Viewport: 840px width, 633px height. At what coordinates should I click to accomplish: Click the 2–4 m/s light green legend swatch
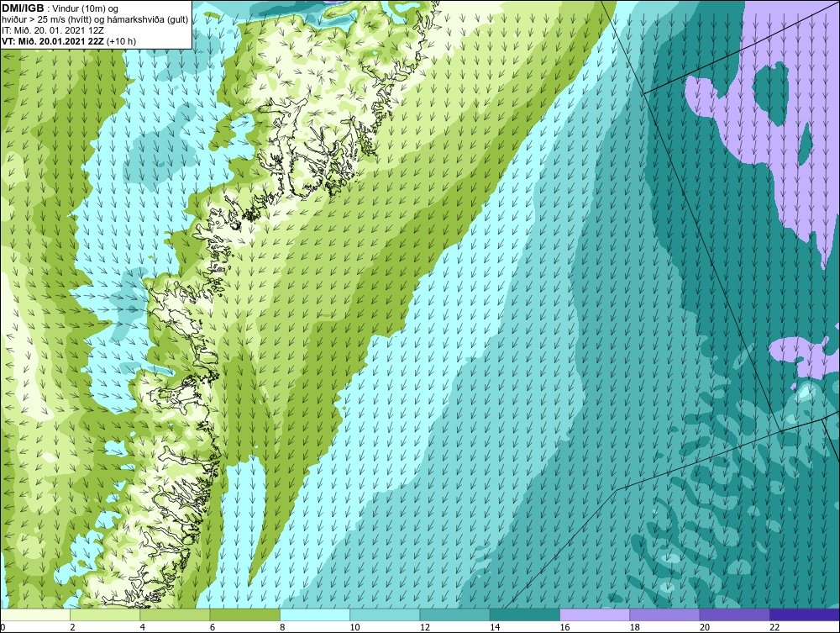105,615
